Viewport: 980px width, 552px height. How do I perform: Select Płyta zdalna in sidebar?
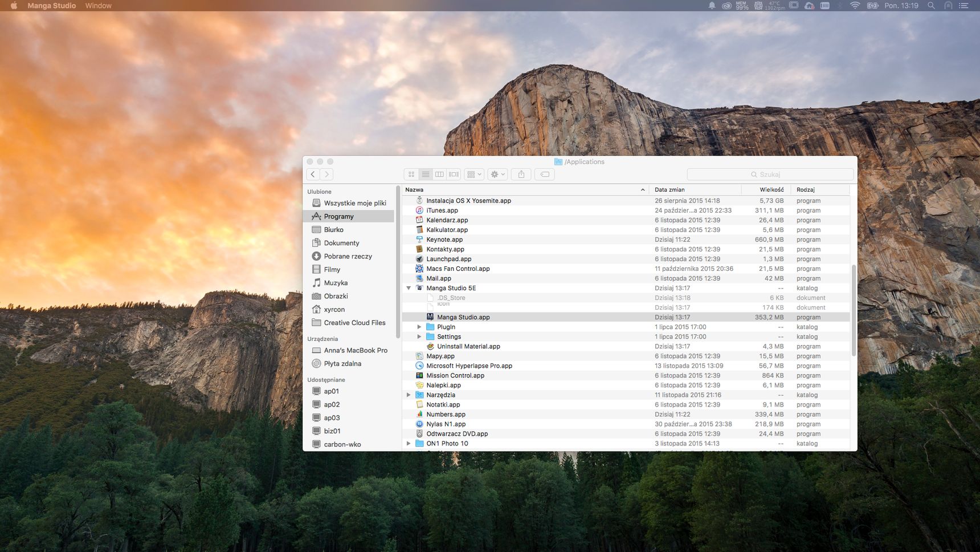(349, 364)
